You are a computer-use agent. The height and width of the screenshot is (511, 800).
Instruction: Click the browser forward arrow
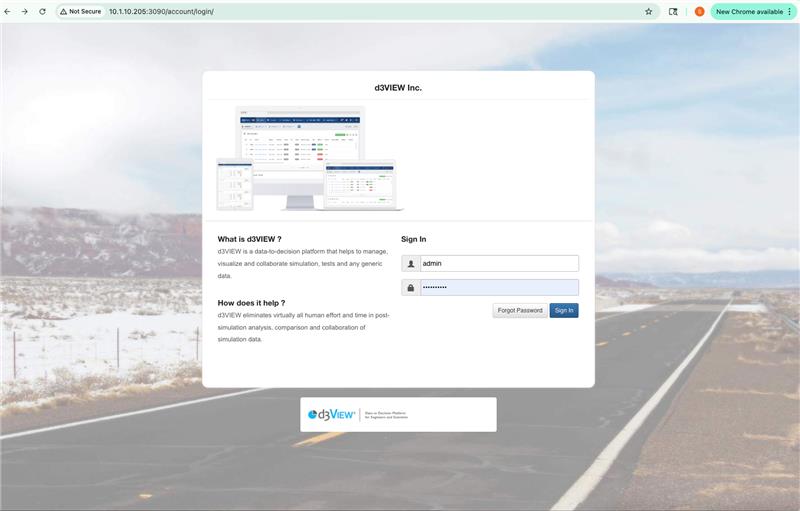24,11
